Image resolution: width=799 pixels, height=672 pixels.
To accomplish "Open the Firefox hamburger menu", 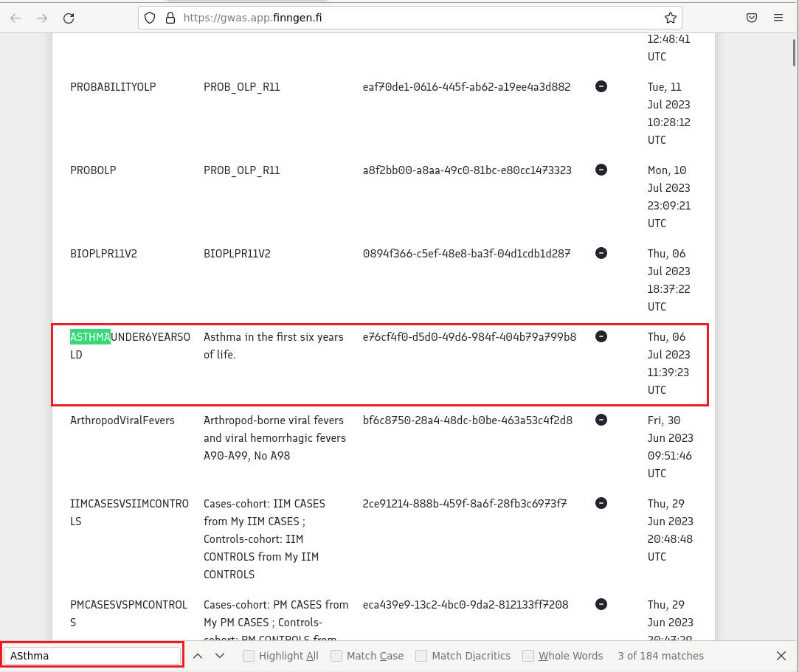I will coord(778,18).
